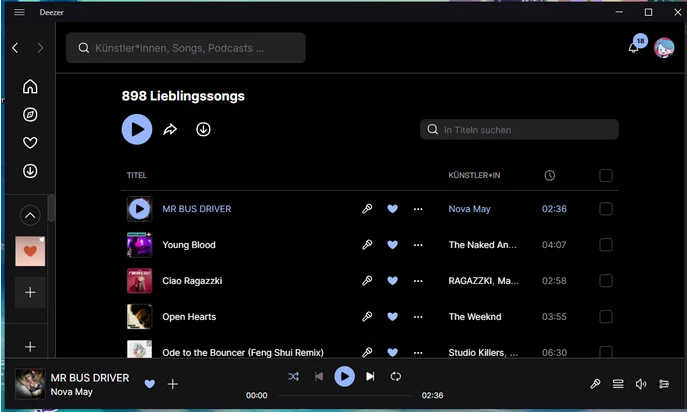687x412 pixels.
Task: Open the favorites playlist thumbnail in the sidebar
Action: click(30, 251)
